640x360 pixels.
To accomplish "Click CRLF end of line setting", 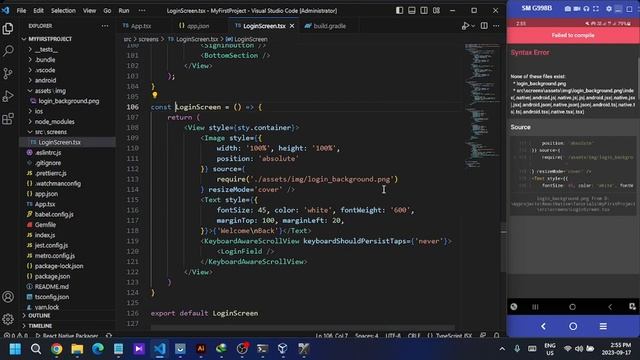I will [x=414, y=336].
